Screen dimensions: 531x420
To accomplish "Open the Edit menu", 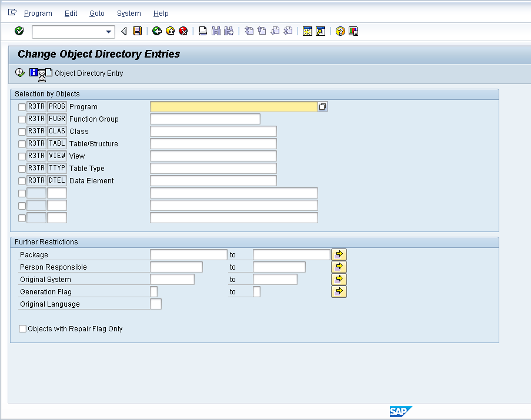I will [x=71, y=13].
